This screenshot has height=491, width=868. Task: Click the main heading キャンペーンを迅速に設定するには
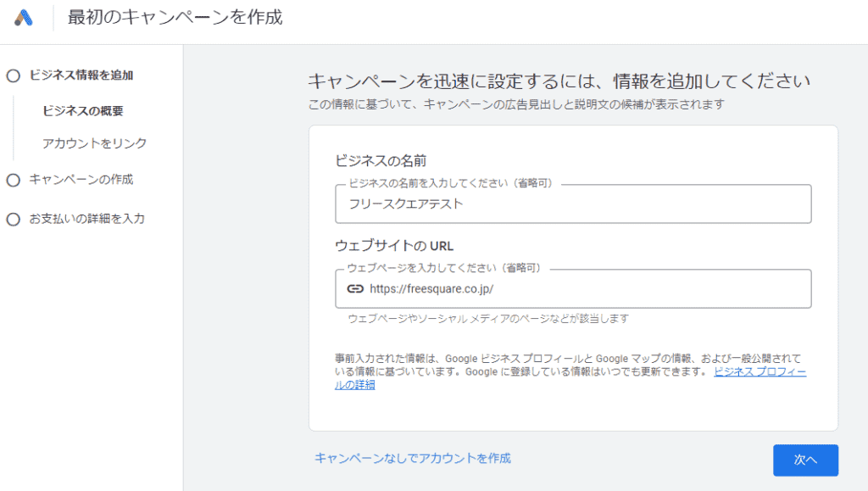click(559, 81)
